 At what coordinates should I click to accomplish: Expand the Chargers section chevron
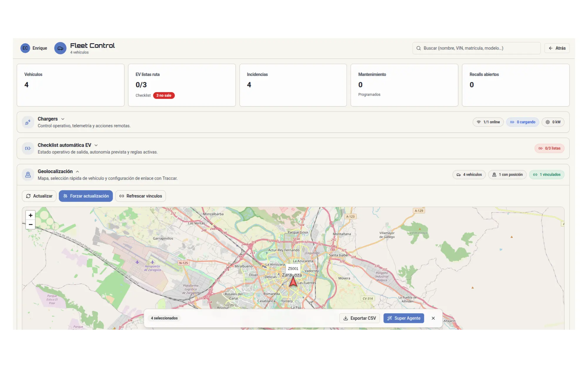click(x=63, y=119)
